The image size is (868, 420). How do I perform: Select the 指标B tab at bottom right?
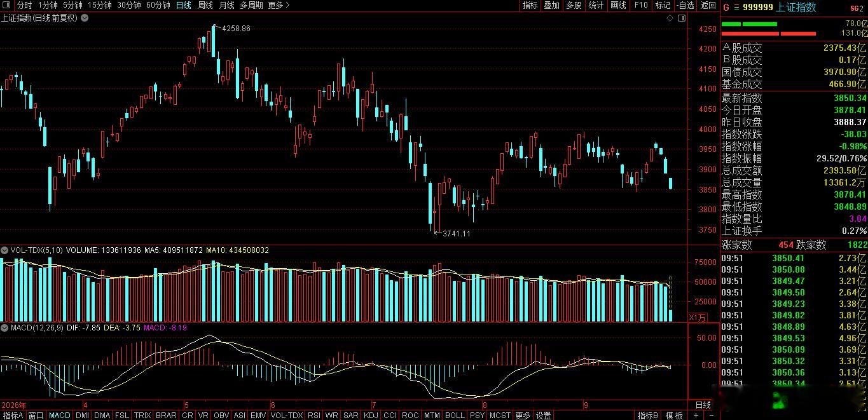[x=648, y=416]
